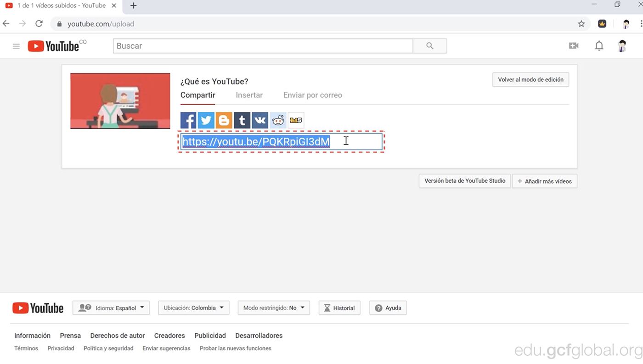Image resolution: width=643 pixels, height=364 pixels.
Task: Open the Información footer link
Action: [x=32, y=336]
